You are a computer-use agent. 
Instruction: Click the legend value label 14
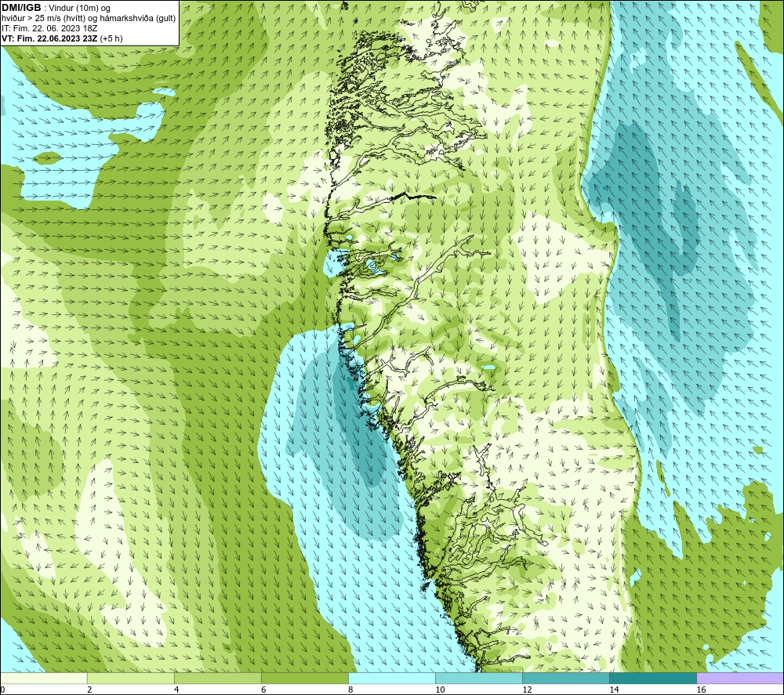(614, 690)
